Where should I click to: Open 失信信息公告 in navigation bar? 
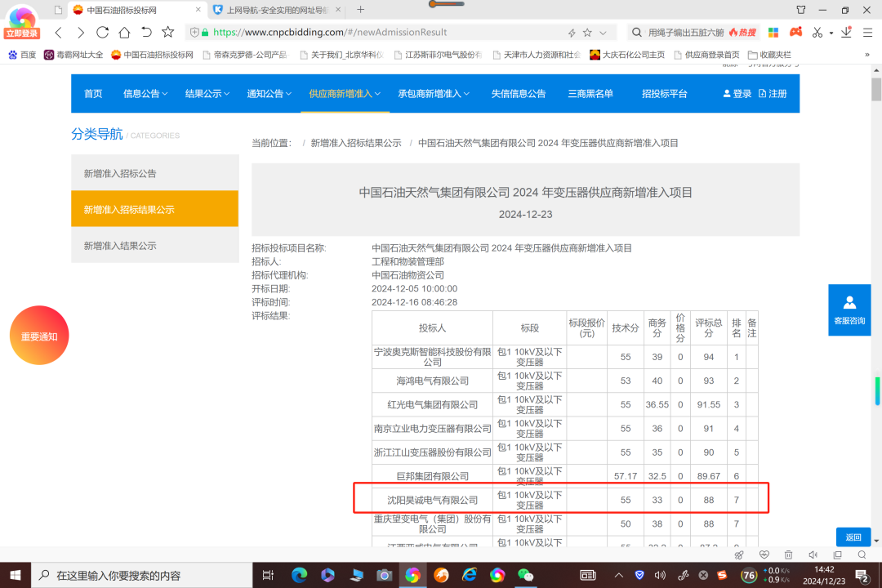tap(519, 94)
